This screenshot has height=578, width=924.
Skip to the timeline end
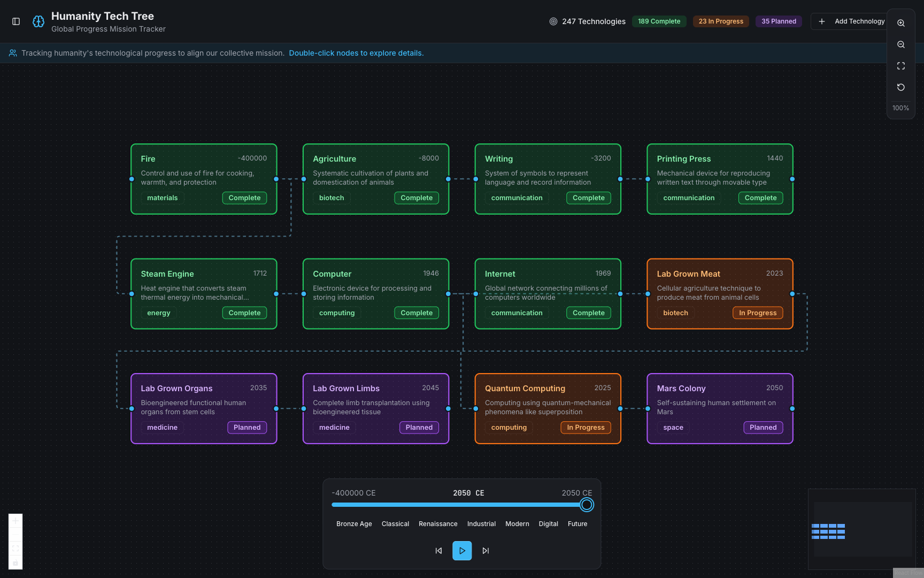click(486, 551)
